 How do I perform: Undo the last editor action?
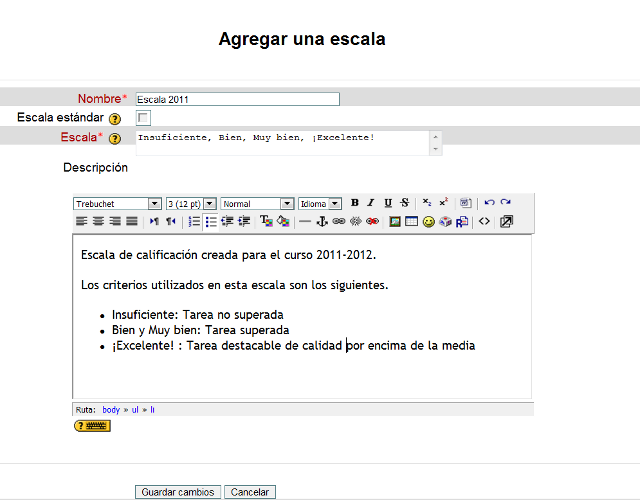pyautogui.click(x=489, y=203)
